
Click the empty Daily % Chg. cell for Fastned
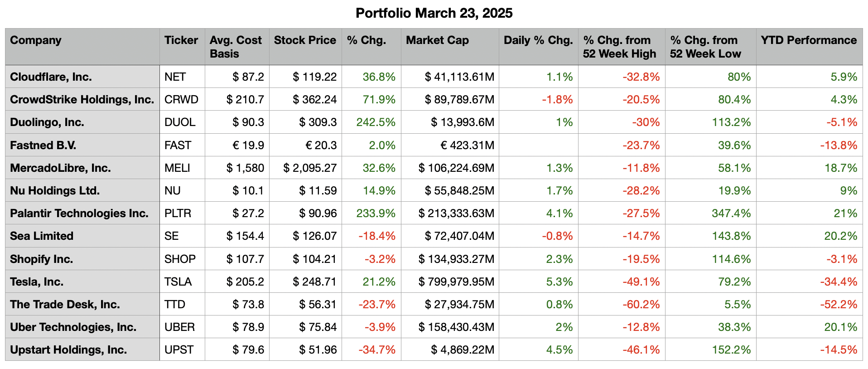(x=538, y=145)
